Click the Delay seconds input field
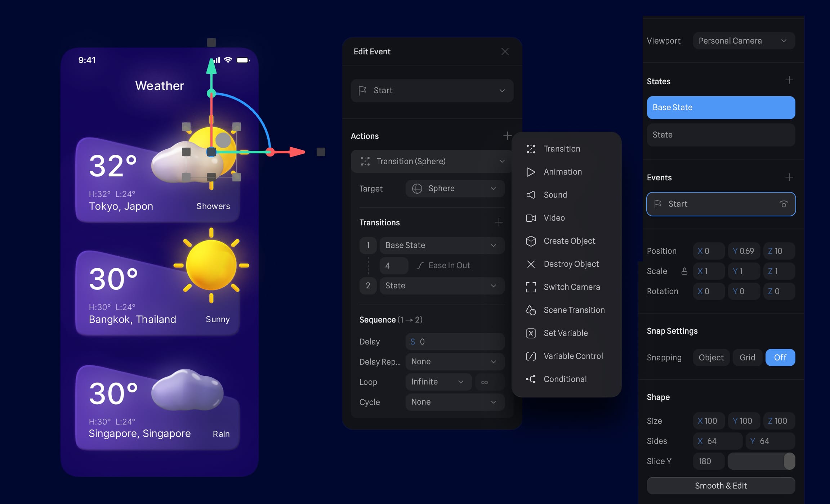 click(x=455, y=342)
